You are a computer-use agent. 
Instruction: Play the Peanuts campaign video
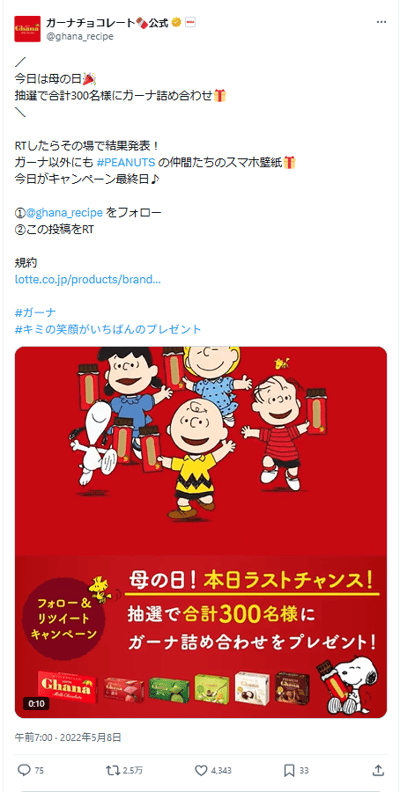tap(201, 532)
